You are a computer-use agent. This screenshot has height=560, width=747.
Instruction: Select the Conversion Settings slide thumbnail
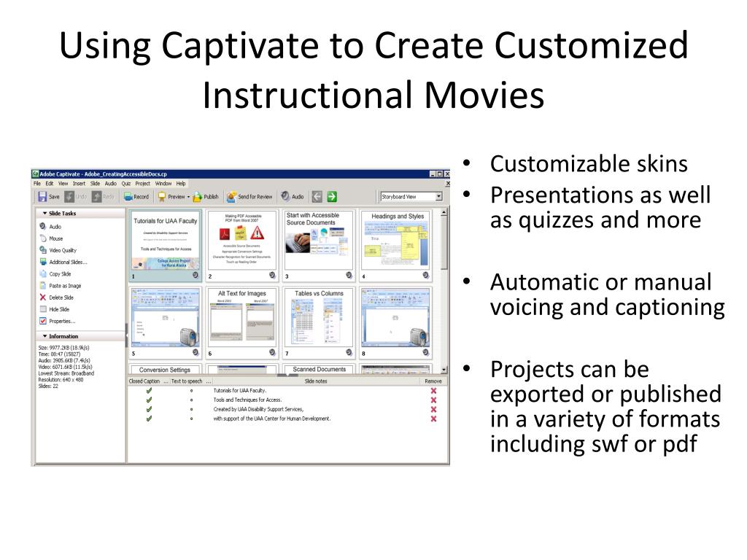(x=165, y=370)
